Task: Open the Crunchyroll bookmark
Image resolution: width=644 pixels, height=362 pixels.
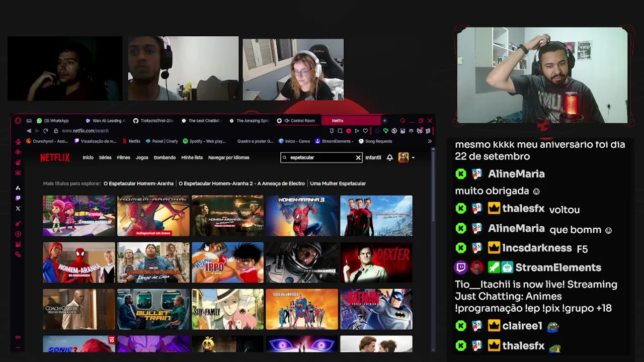Action: [x=47, y=141]
